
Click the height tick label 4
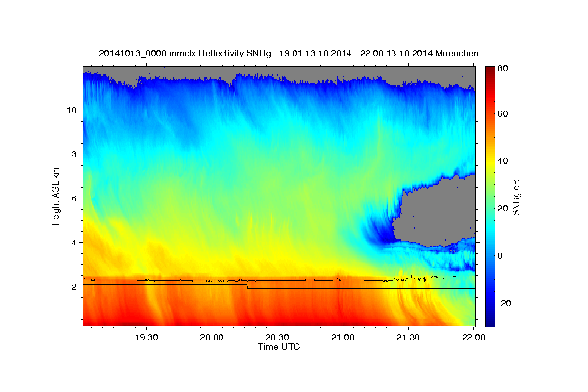(73, 242)
